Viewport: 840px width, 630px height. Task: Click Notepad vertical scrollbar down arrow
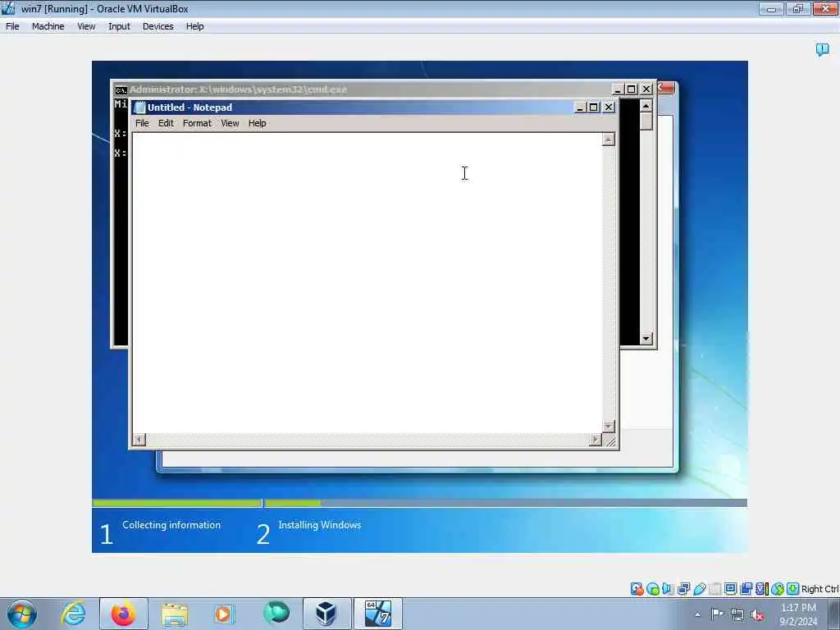click(608, 427)
